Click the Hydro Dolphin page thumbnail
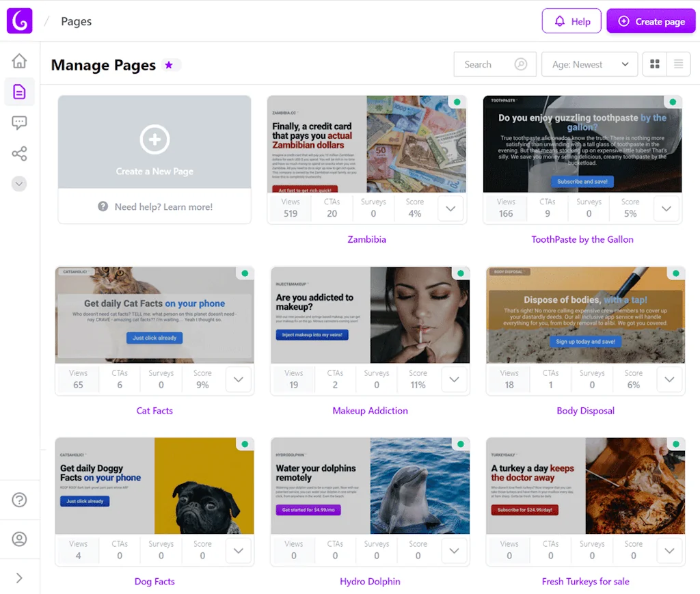 370,486
